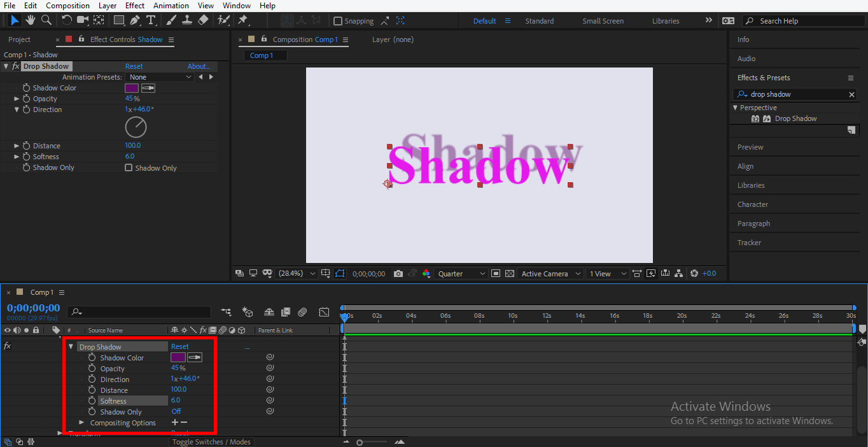Viewport: 868px width, 447px height.
Task: Take a snapshot of the composition
Action: coord(398,273)
